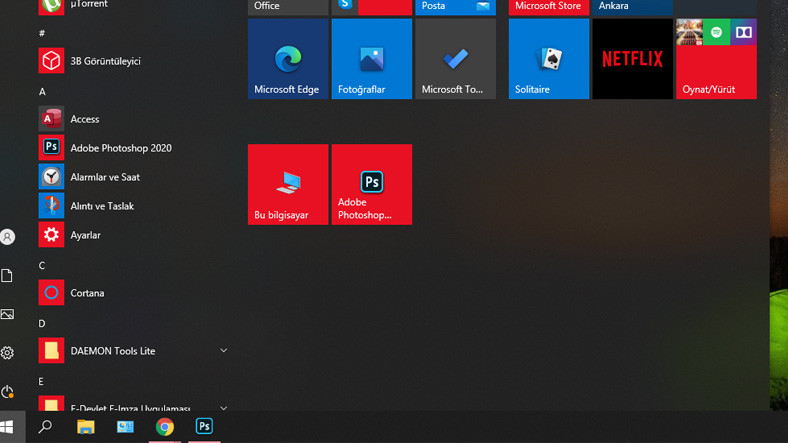Open the Oynat/Yürüt tile folder
The height and width of the screenshot is (443, 788).
716,59
